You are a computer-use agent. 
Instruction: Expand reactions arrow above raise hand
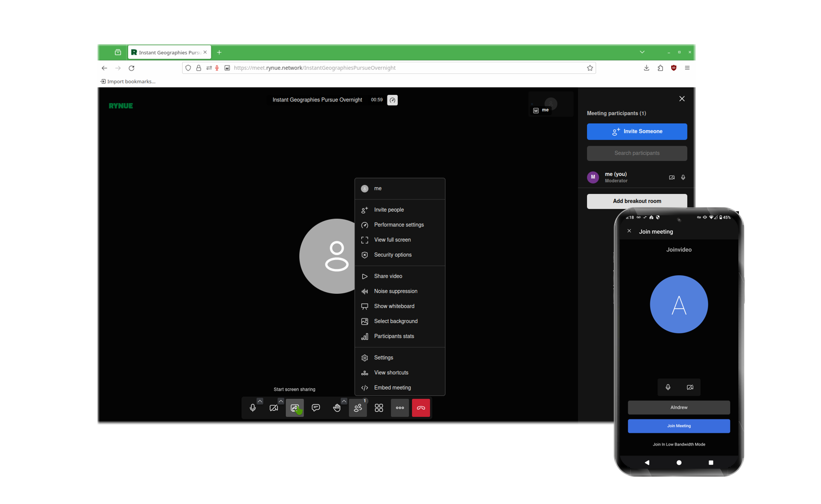(x=344, y=401)
